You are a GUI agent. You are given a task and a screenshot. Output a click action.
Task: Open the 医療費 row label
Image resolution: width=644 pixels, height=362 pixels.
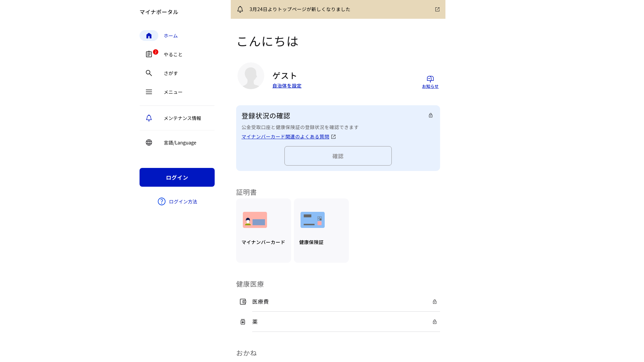[260, 302]
